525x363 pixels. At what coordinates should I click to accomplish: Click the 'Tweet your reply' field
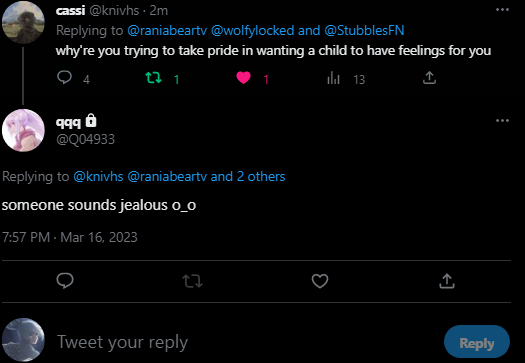click(248, 342)
